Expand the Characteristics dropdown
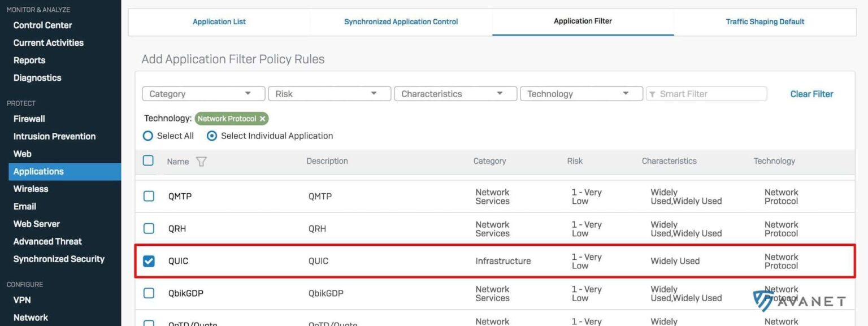Viewport: 868px width, 326px height. [x=455, y=93]
